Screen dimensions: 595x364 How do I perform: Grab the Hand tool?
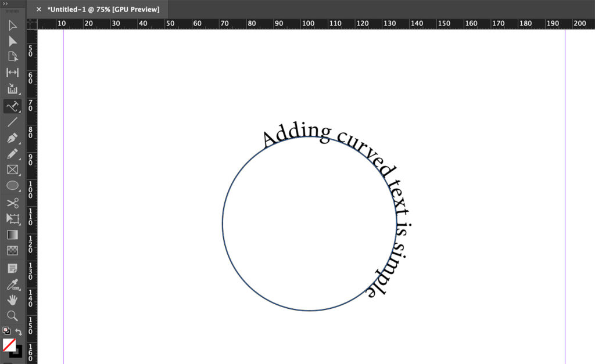tap(13, 300)
